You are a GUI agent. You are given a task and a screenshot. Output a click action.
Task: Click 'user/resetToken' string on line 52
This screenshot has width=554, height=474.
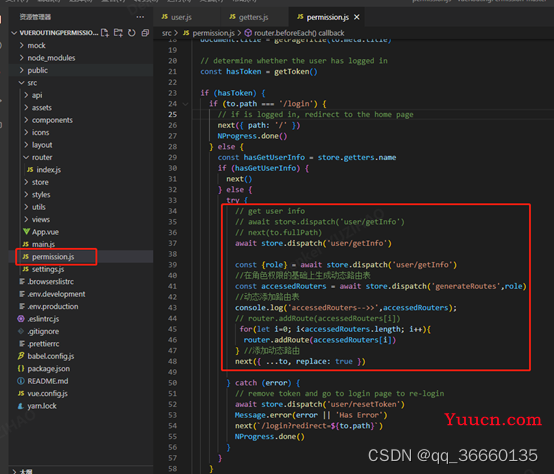(363, 404)
